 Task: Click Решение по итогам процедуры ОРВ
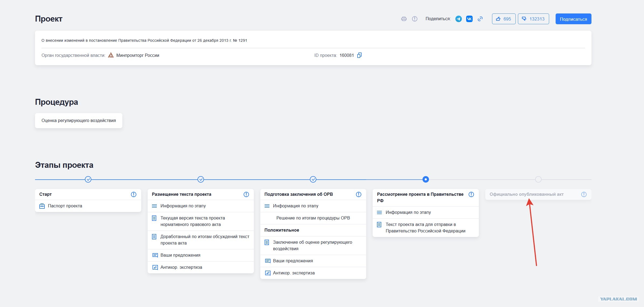coord(313,218)
